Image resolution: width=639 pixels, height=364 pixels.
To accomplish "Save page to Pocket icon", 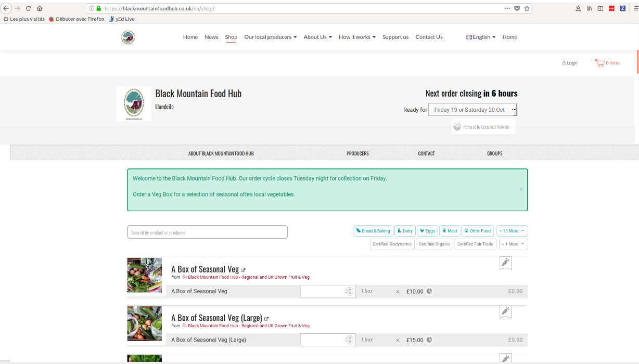I will coord(517,8).
